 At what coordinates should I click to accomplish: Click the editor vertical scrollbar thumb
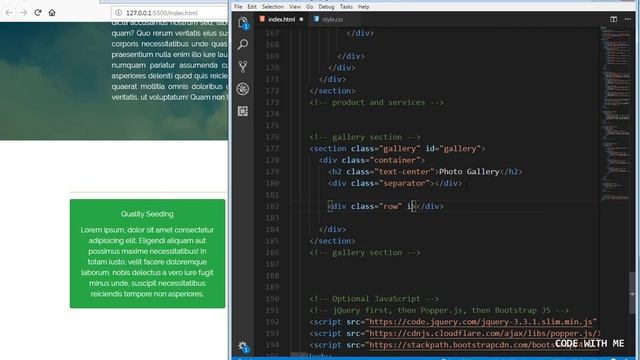click(632, 293)
